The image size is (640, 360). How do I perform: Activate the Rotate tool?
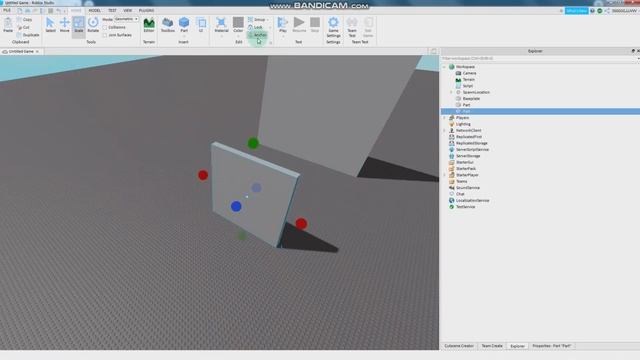pos(93,25)
